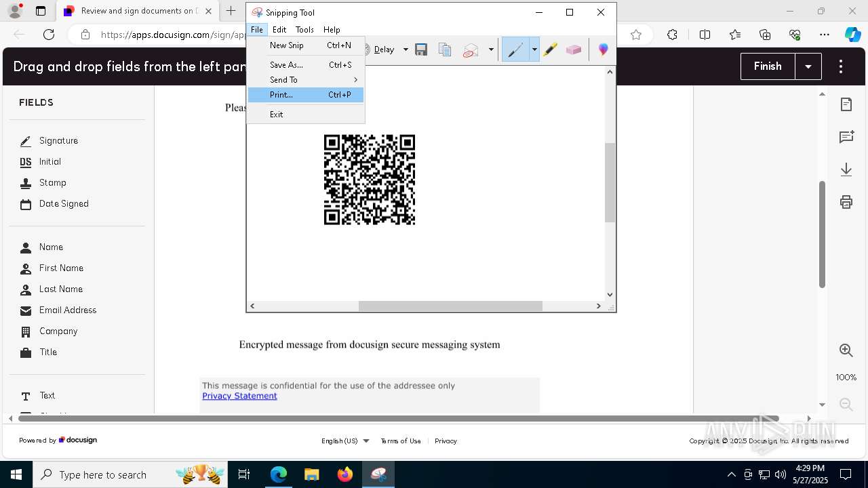Click the Copy icon in Snipping Tool
Image resolution: width=868 pixels, height=488 pixels.
pyautogui.click(x=445, y=49)
